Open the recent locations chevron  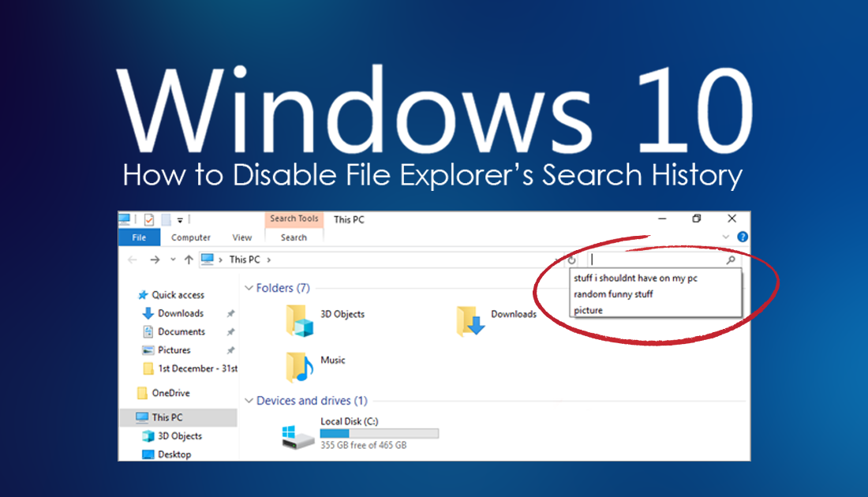(x=173, y=260)
